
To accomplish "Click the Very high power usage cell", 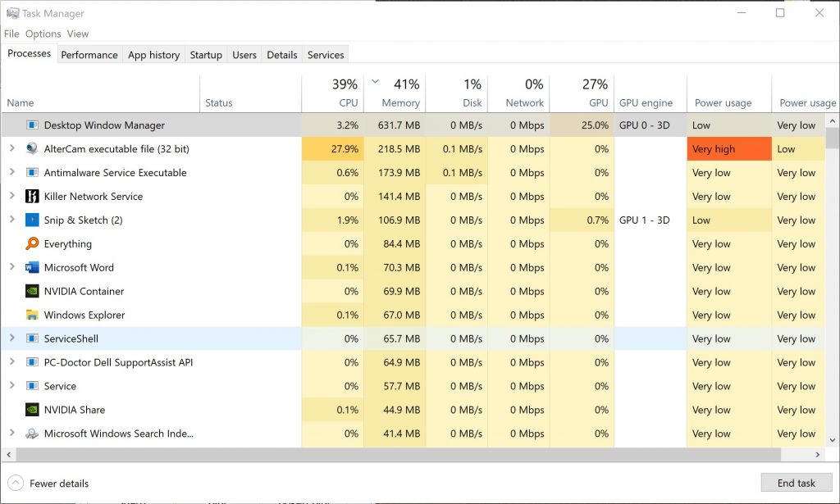I will 729,148.
